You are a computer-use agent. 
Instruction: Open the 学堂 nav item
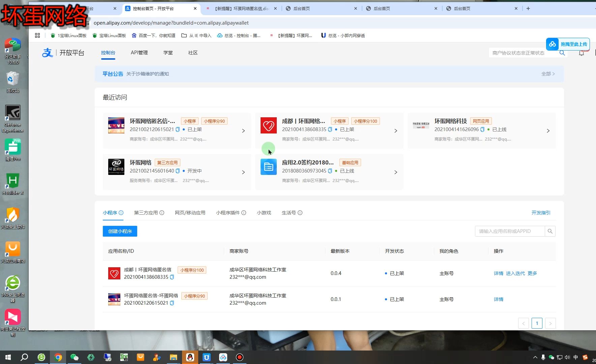(x=168, y=53)
